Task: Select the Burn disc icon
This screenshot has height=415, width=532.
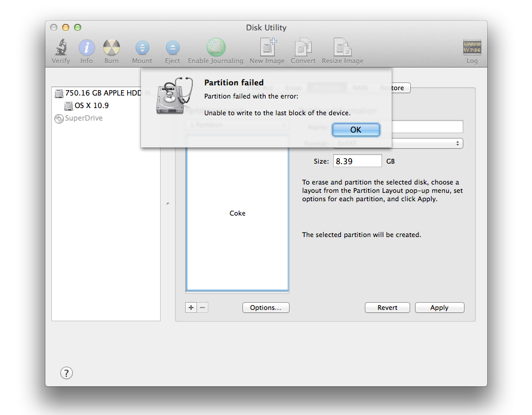Action: pos(111,48)
